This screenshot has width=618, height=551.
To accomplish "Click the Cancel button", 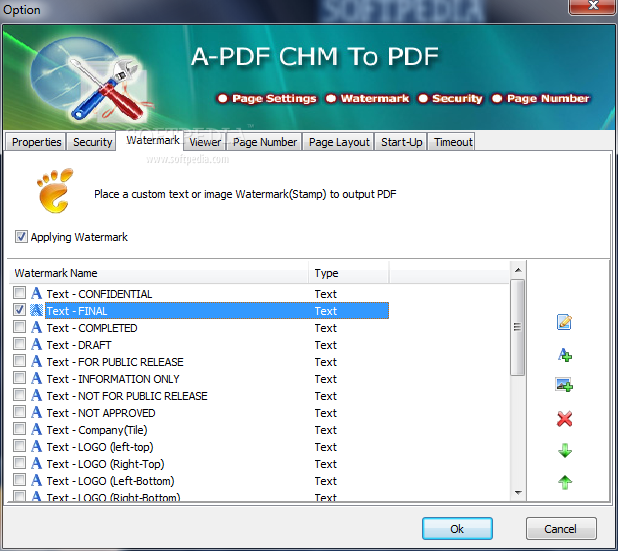I will [561, 529].
